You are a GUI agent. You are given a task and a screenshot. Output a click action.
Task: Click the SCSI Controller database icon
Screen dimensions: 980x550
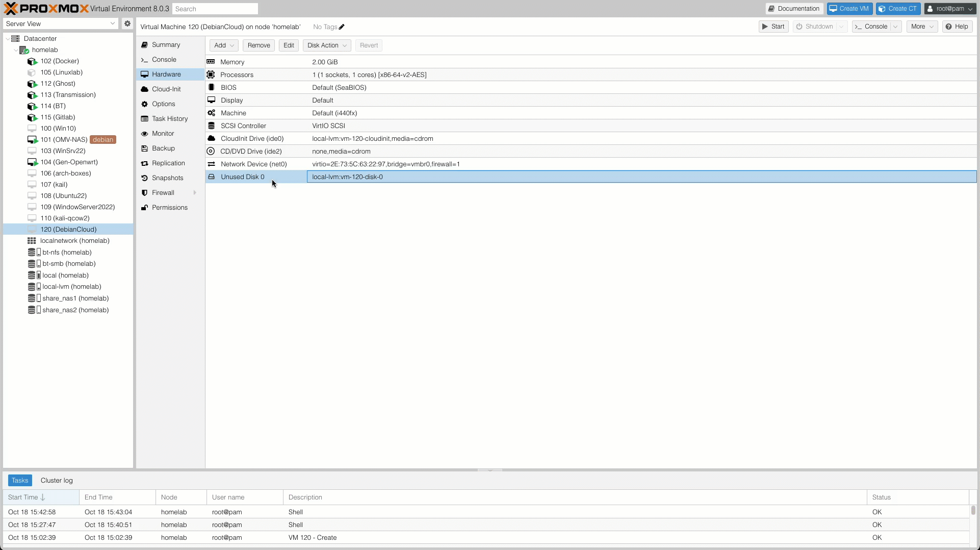tap(211, 126)
